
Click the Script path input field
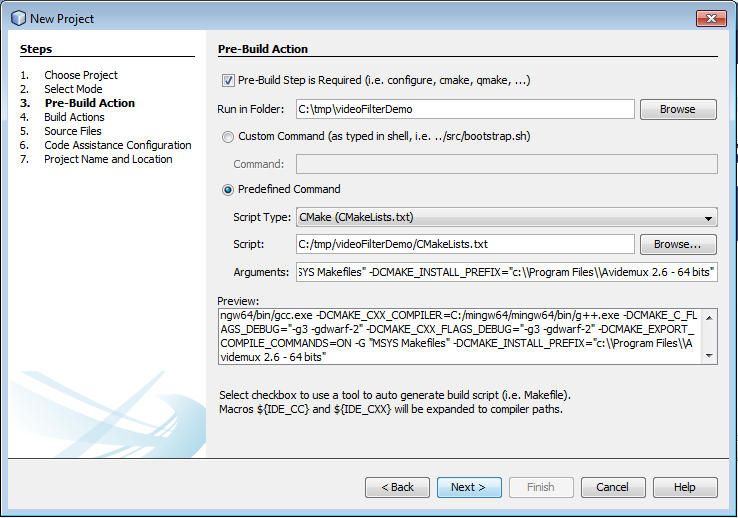click(465, 244)
